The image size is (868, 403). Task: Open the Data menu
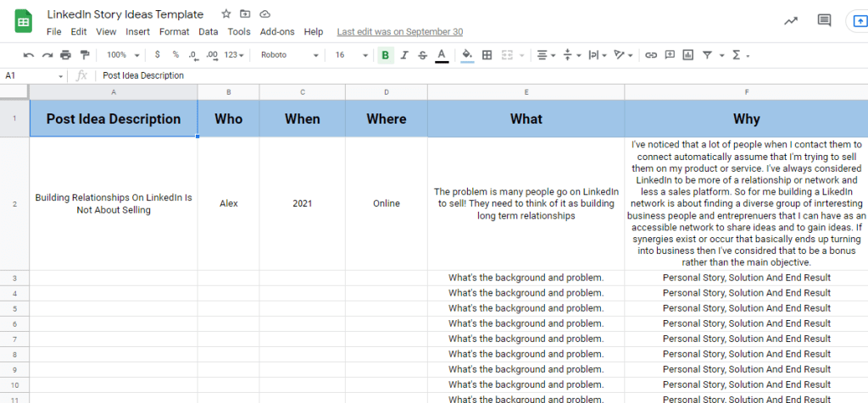click(x=209, y=32)
